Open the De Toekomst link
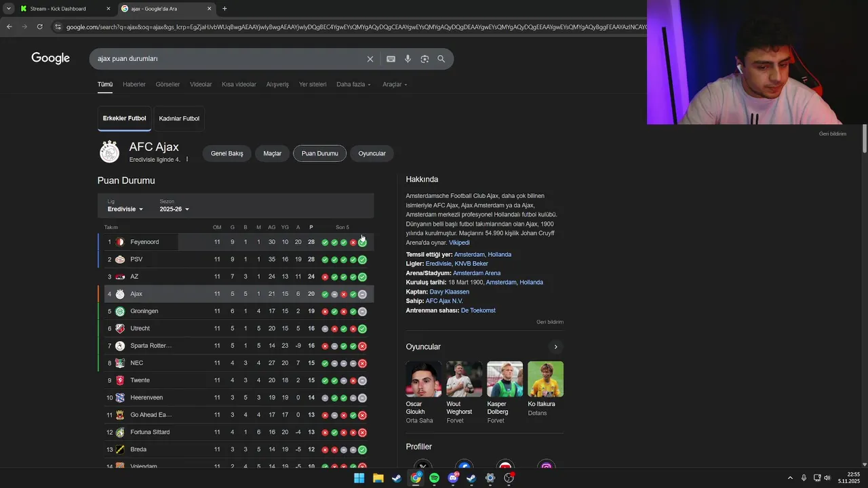The width and height of the screenshot is (868, 488). (478, 310)
